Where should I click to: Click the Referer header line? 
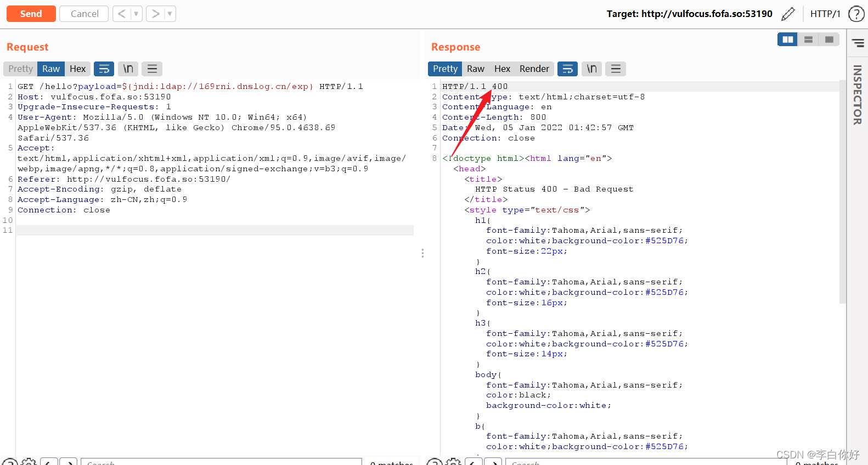click(x=124, y=179)
